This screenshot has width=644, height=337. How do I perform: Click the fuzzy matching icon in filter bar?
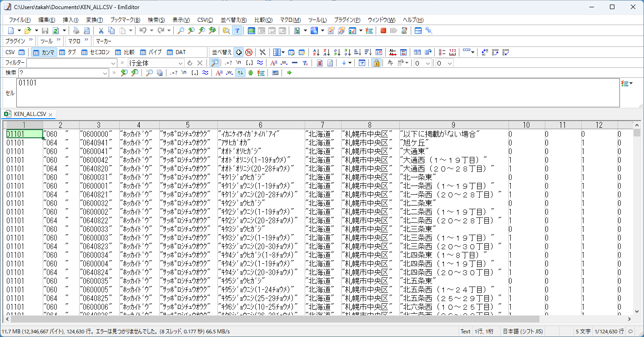click(260, 62)
